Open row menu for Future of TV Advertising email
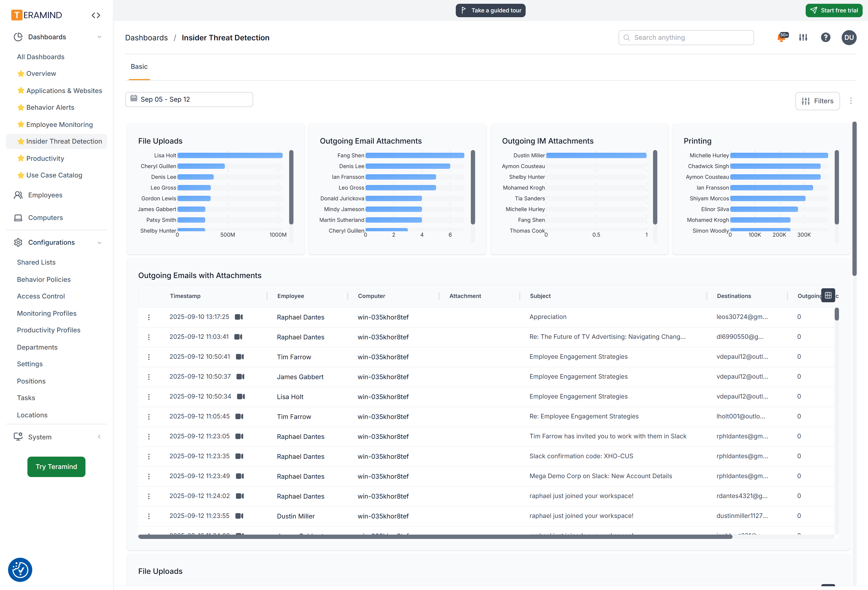 [149, 337]
